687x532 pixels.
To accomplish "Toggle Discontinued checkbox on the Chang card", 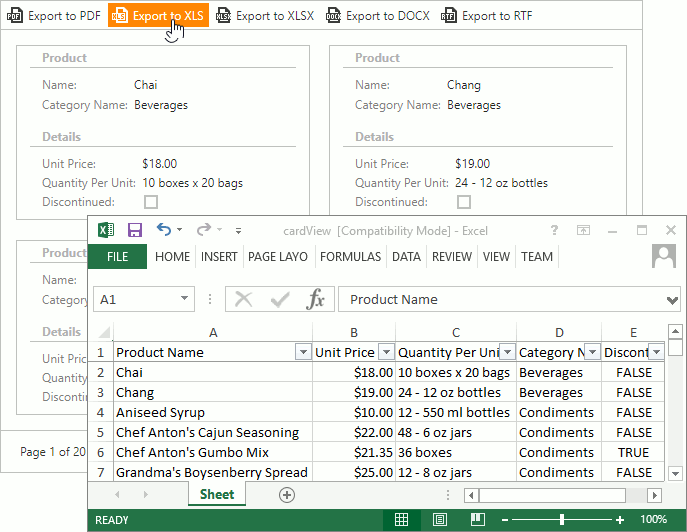I will (x=464, y=202).
